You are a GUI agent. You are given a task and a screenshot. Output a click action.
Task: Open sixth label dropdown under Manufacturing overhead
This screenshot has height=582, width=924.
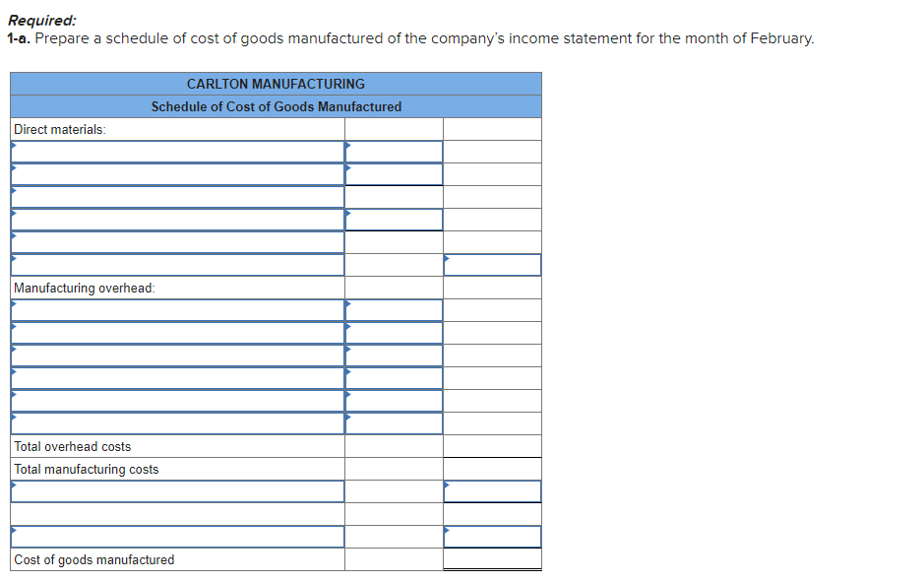pos(177,423)
